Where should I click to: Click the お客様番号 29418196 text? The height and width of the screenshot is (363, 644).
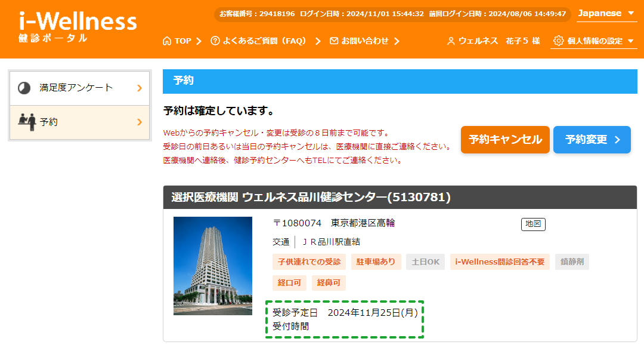(x=256, y=14)
